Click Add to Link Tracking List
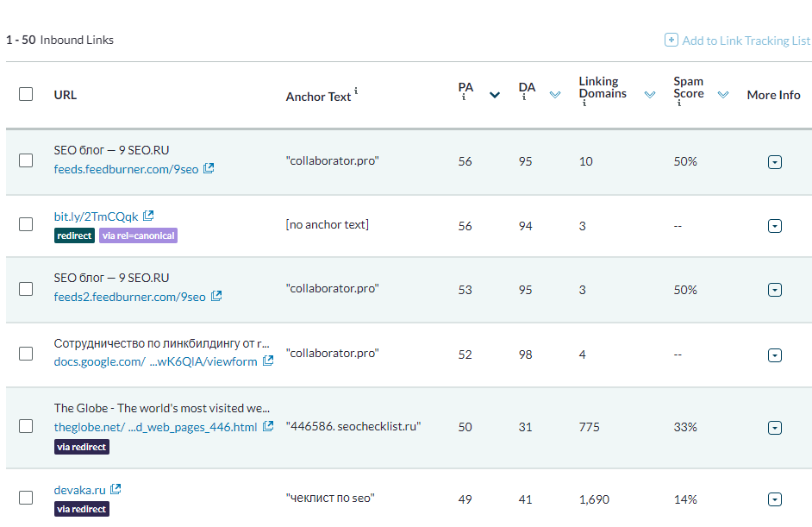This screenshot has width=812, height=527. [746, 41]
